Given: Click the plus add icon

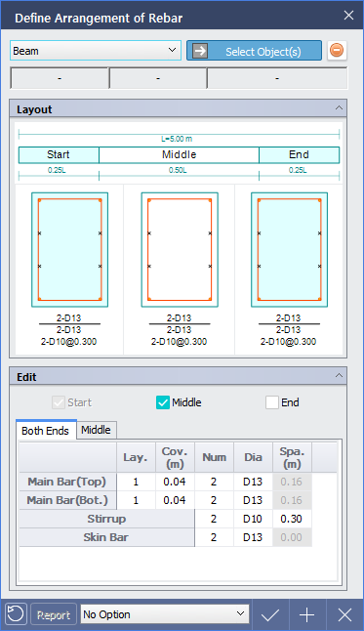Looking at the screenshot, I should pos(307,615).
